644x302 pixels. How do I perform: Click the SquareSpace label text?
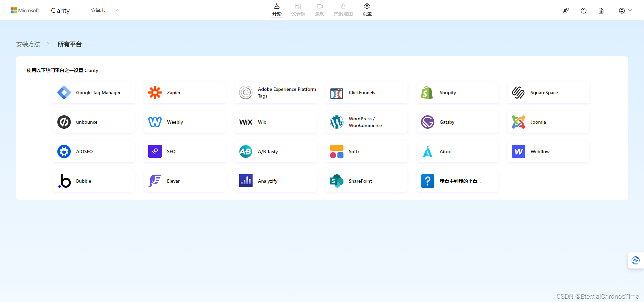(544, 93)
